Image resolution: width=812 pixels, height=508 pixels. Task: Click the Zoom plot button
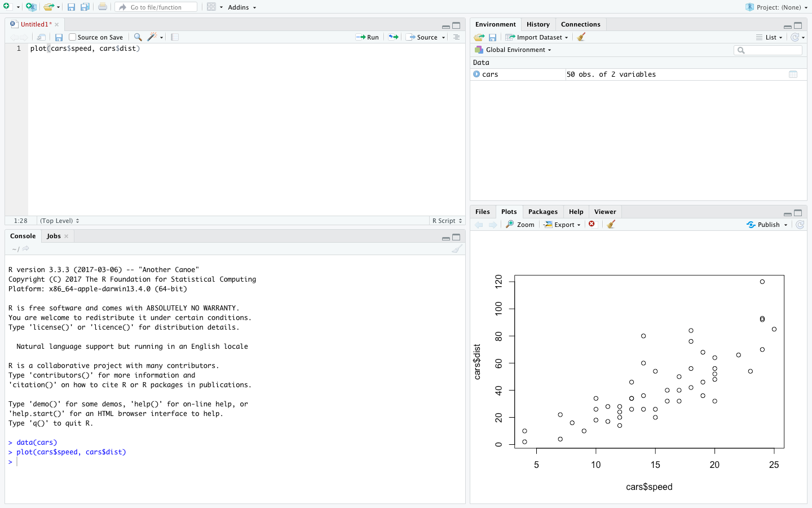(520, 225)
